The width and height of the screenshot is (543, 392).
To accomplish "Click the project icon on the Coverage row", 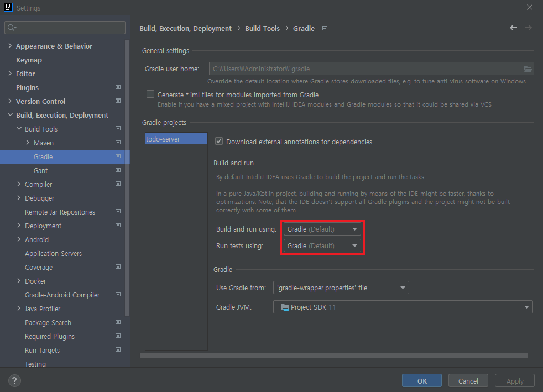I will pos(118,267).
